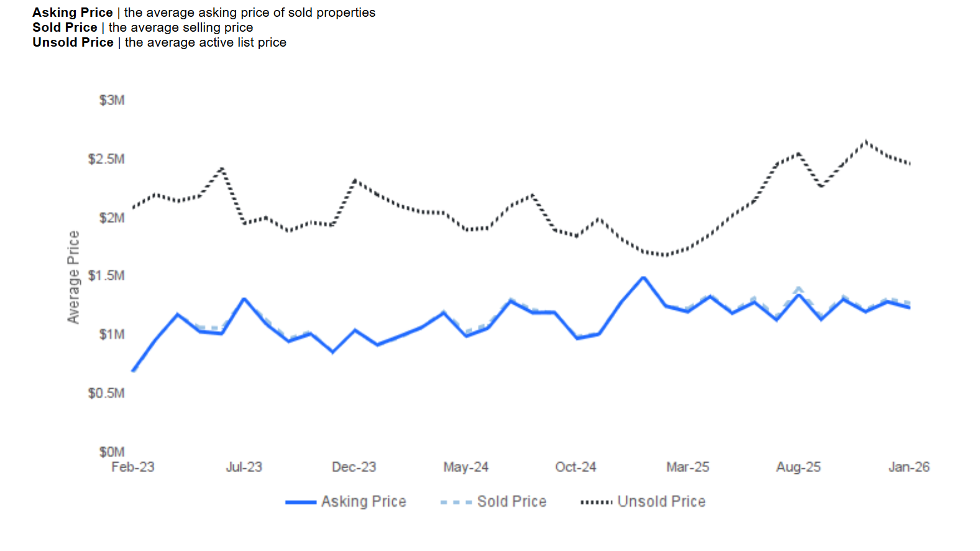Screen dimensions: 980x551
Task: Click the solid blue Asking Price legend swatch
Action: tap(300, 502)
